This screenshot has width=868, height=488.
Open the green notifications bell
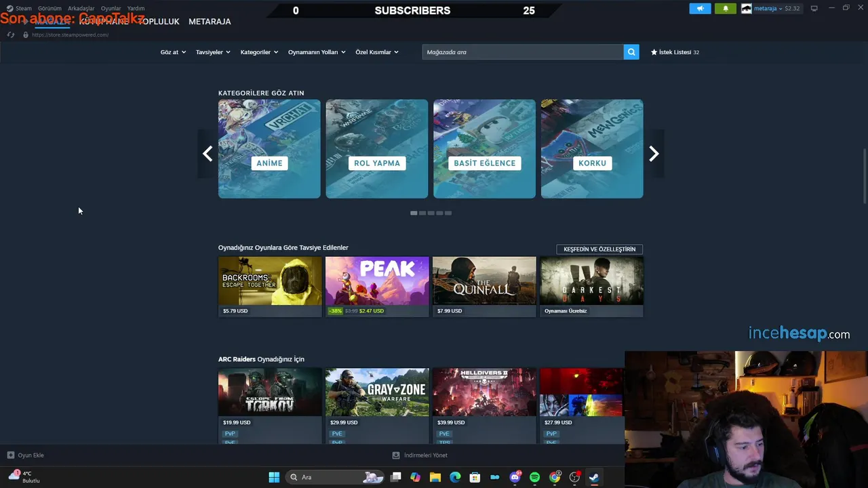725,9
